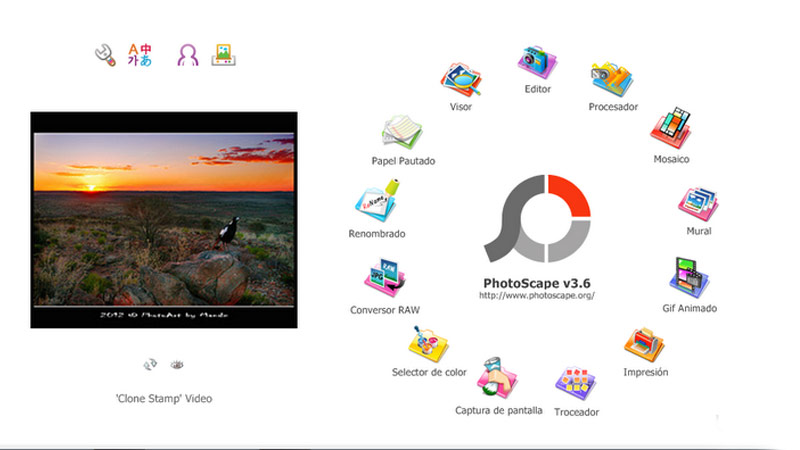Open the Papel Pautado tool

click(402, 133)
